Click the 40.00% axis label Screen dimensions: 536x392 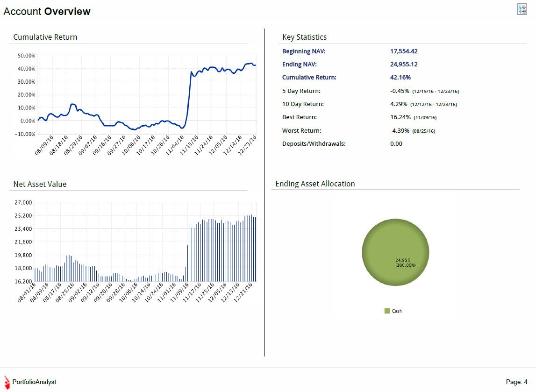coord(26,69)
